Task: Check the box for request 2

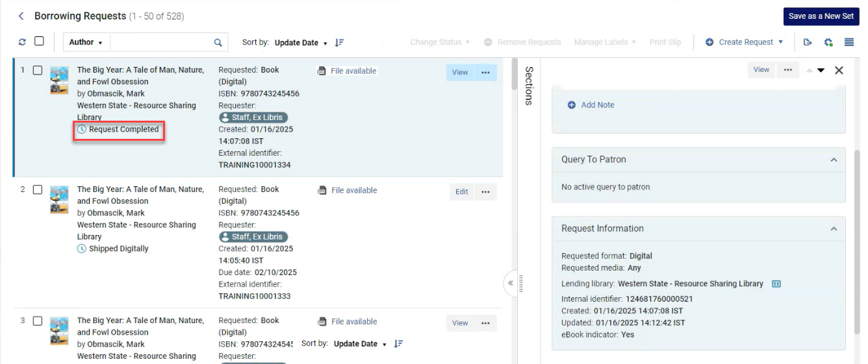Action: 38,189
